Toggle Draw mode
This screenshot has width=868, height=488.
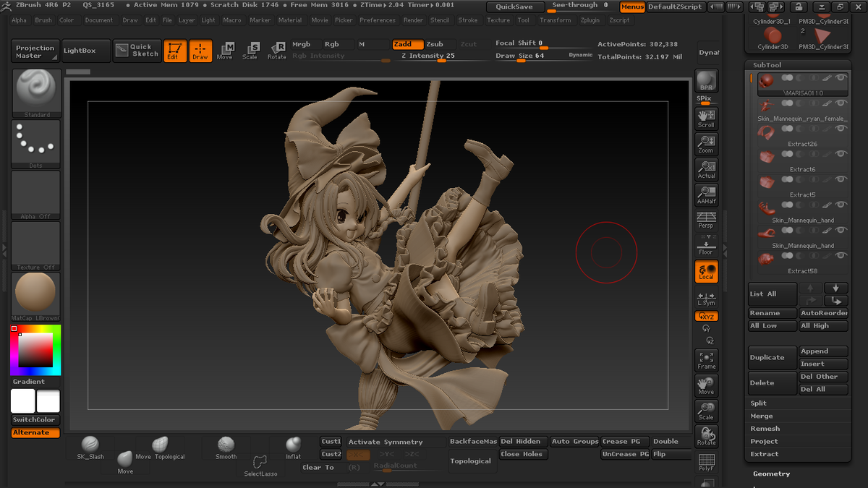(200, 51)
